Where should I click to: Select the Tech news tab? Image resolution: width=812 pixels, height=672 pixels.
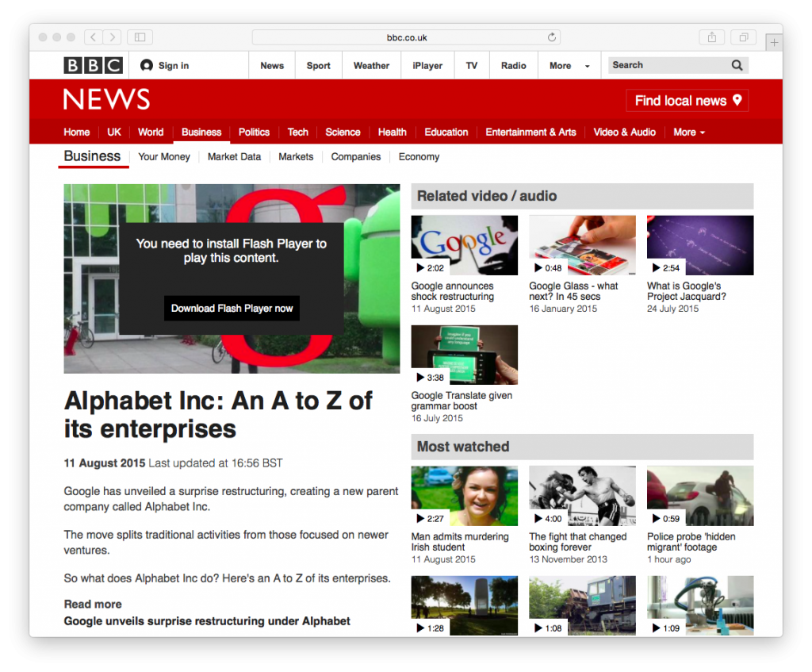[298, 132]
